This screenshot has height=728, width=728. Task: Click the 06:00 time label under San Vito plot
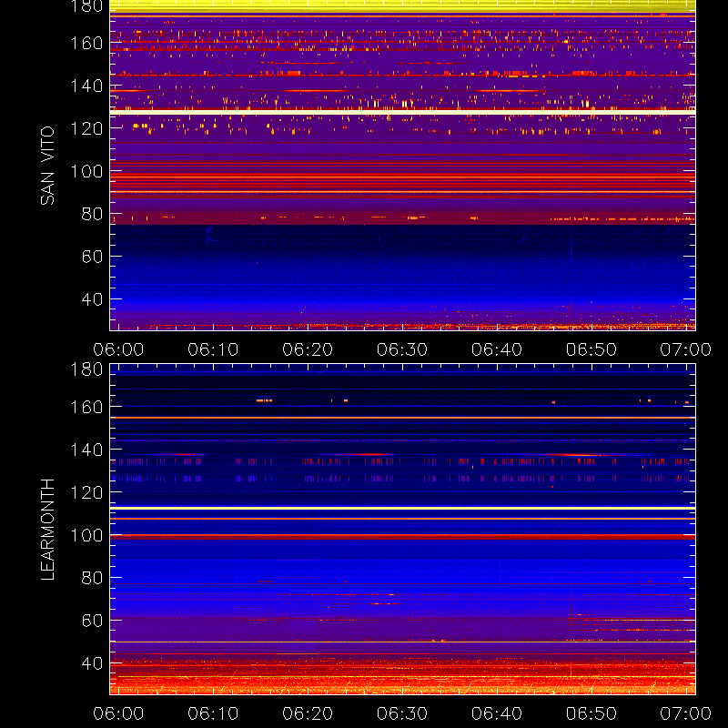pos(118,349)
